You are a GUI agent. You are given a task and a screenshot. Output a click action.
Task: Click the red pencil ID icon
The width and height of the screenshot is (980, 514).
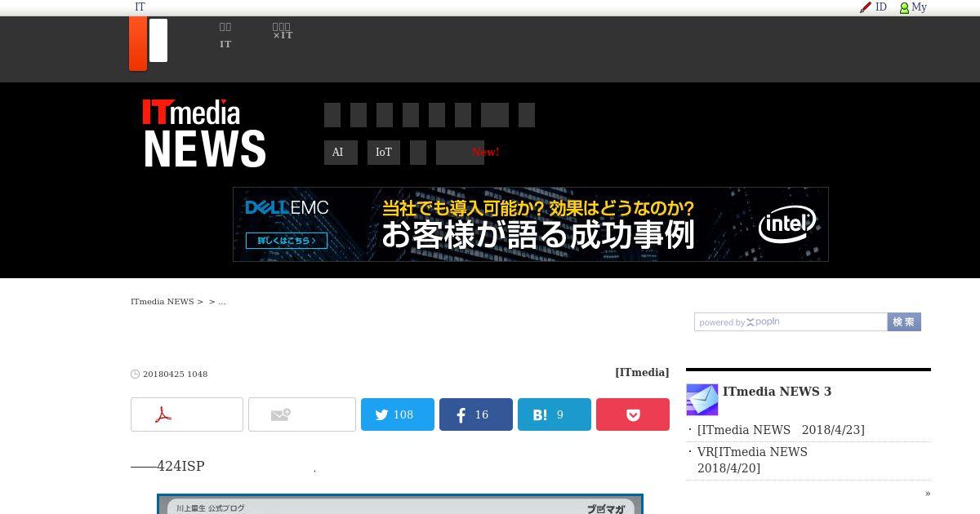tap(866, 7)
